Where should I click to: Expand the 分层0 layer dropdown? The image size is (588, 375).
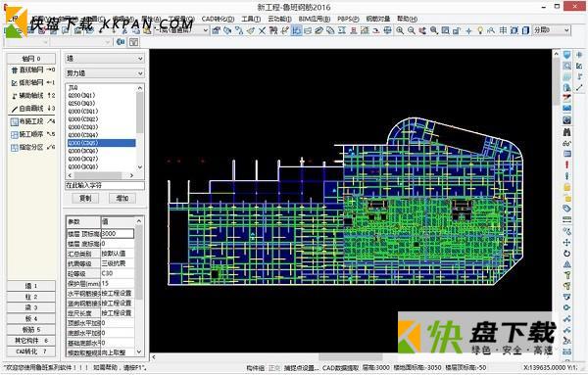552,30
